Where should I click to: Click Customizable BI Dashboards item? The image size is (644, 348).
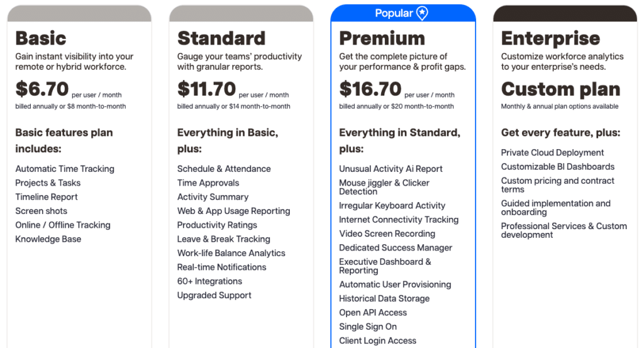[557, 167]
